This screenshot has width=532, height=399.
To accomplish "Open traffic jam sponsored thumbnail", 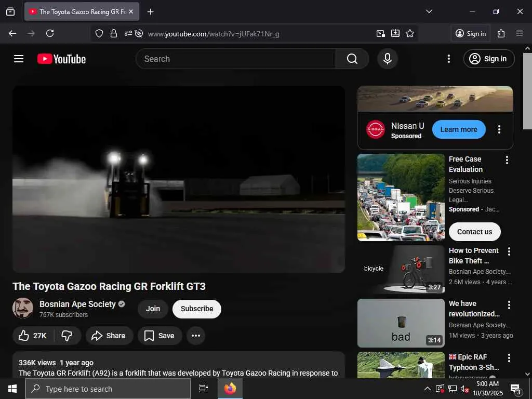I will tap(401, 197).
